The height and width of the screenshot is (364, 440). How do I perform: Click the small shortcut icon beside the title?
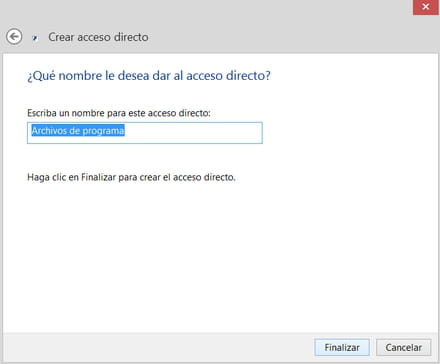[35, 38]
